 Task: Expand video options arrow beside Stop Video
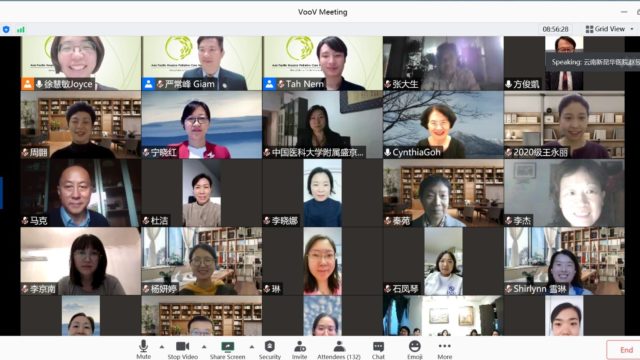point(204,347)
